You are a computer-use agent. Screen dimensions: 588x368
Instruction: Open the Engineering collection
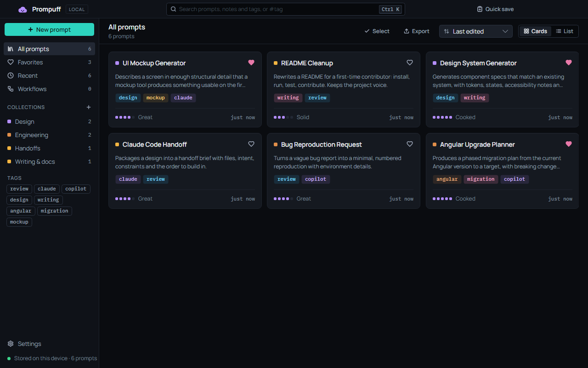pos(49,135)
